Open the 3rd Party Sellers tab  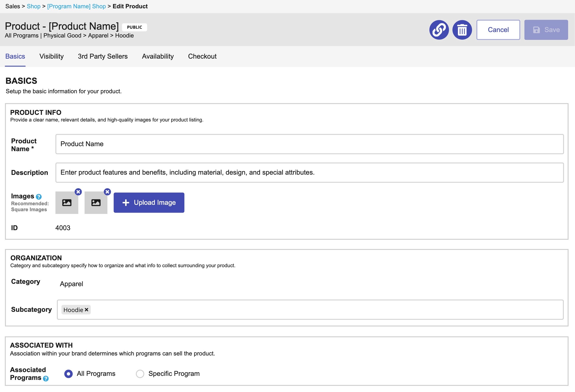(x=103, y=56)
